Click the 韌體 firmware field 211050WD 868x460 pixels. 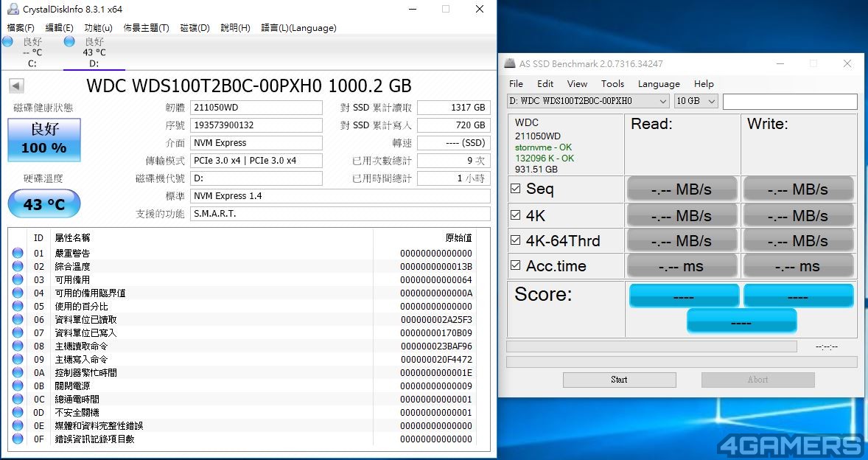tap(256, 108)
